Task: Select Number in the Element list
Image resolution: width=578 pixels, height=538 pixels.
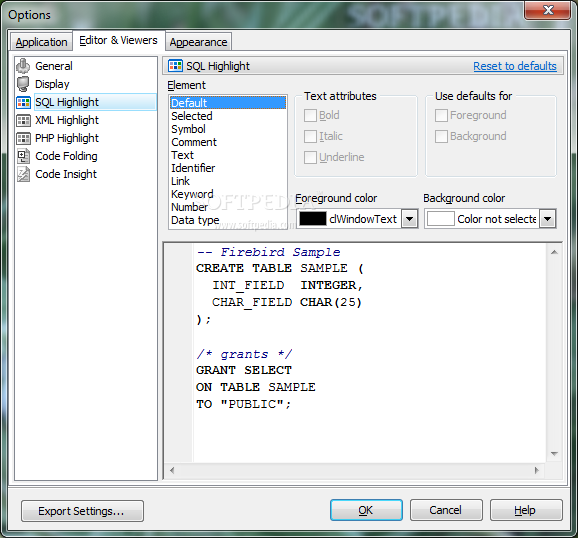Action: 228,207
